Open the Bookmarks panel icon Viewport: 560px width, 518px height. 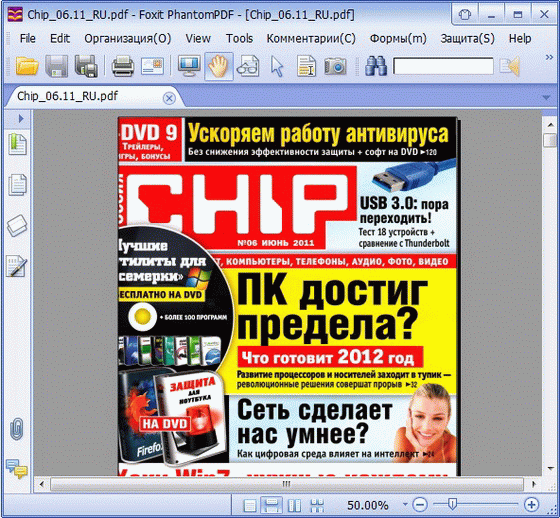pyautogui.click(x=18, y=144)
